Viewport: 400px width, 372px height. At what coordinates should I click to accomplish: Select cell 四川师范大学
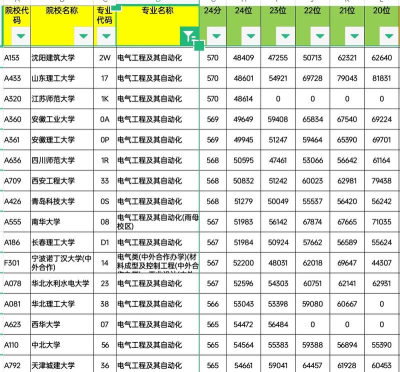tap(62, 160)
